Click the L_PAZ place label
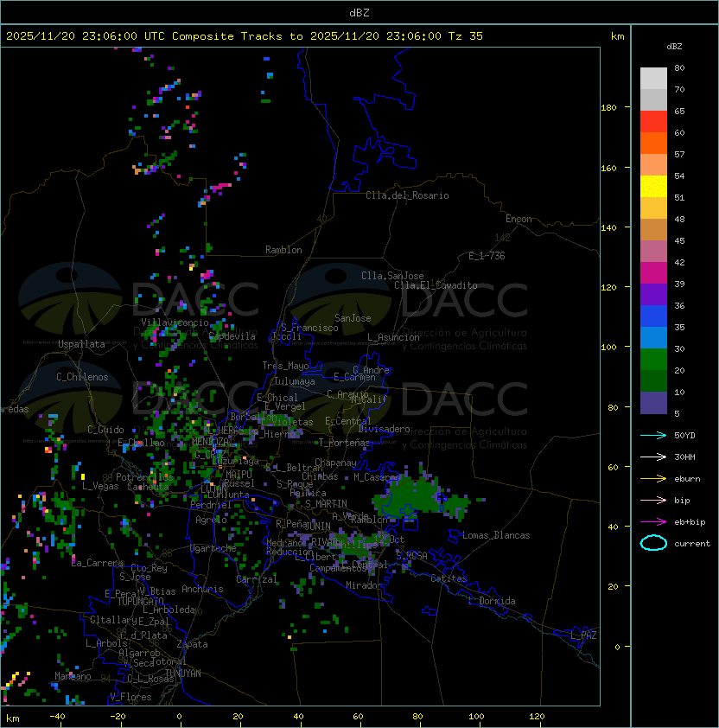719x728 pixels. click(x=583, y=635)
